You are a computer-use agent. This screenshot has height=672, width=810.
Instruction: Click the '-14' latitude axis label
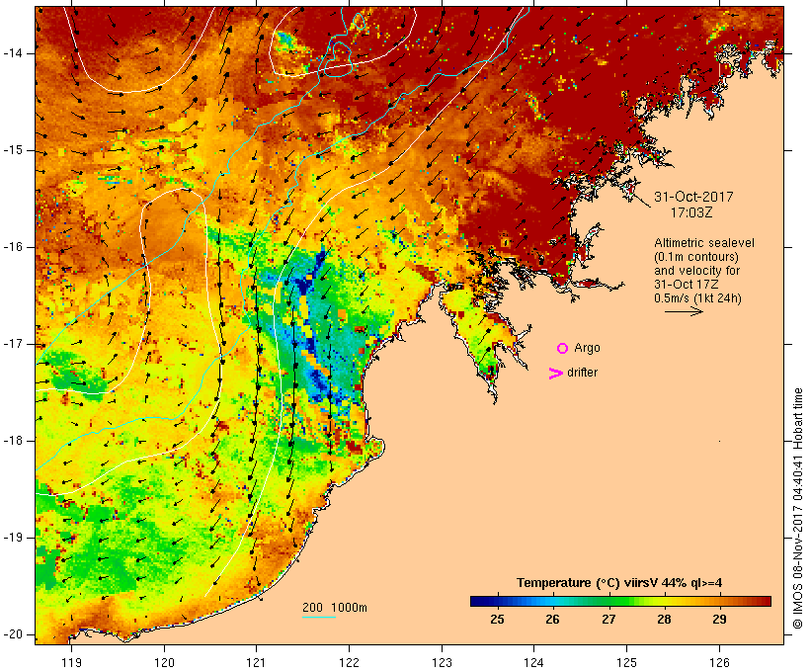pyautogui.click(x=14, y=53)
